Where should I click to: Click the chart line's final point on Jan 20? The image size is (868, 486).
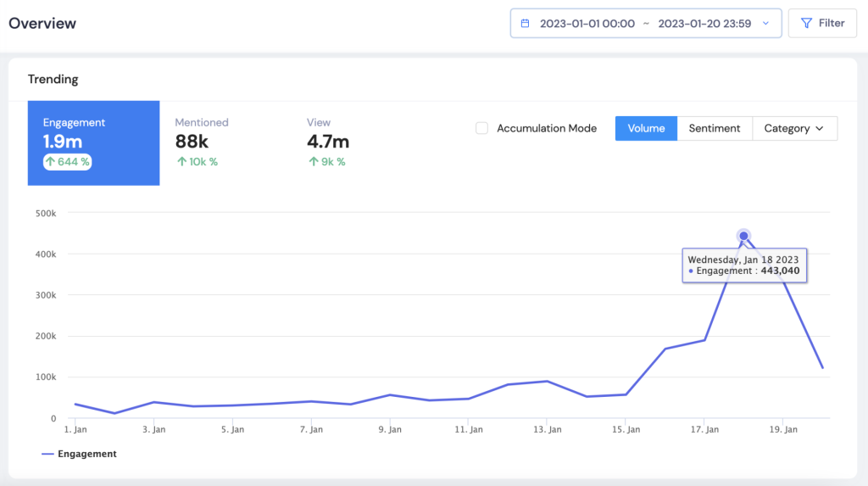(822, 368)
